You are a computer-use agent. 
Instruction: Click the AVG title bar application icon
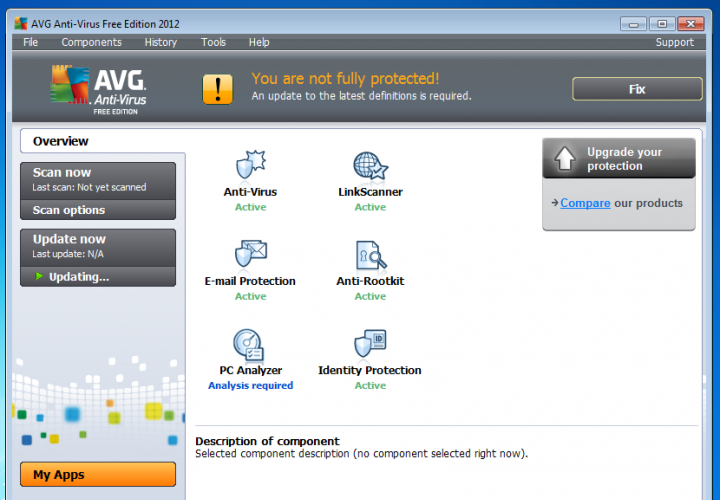pyautogui.click(x=21, y=23)
